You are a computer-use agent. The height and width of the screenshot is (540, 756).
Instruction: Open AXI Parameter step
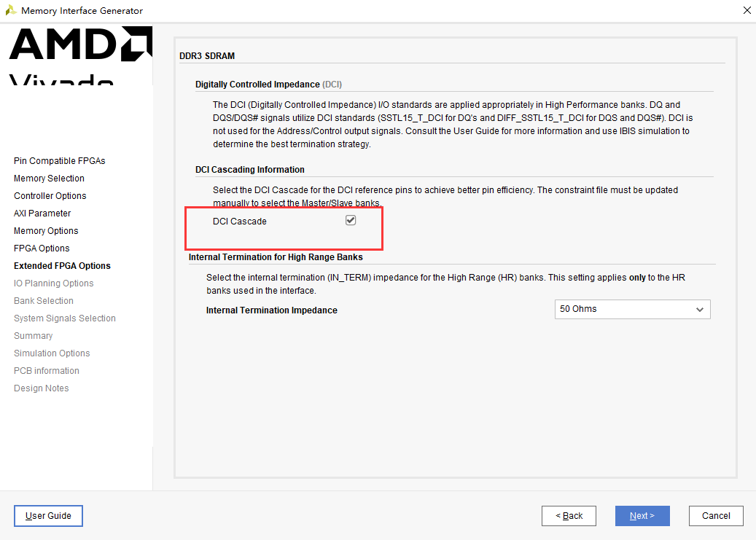pyautogui.click(x=42, y=213)
